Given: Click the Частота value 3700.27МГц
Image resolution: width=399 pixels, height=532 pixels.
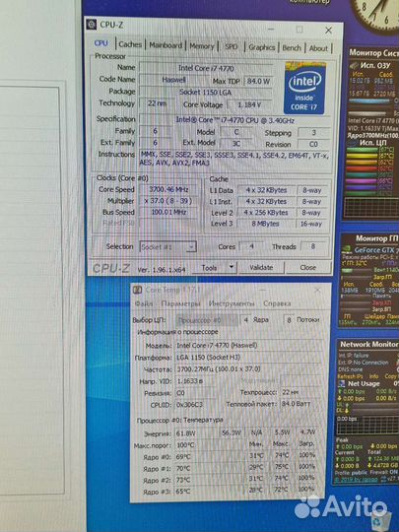Looking at the screenshot, I should pyautogui.click(x=248, y=368).
